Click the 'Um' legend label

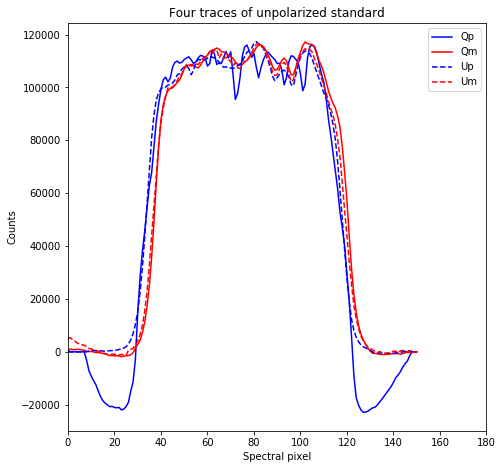[x=469, y=81]
